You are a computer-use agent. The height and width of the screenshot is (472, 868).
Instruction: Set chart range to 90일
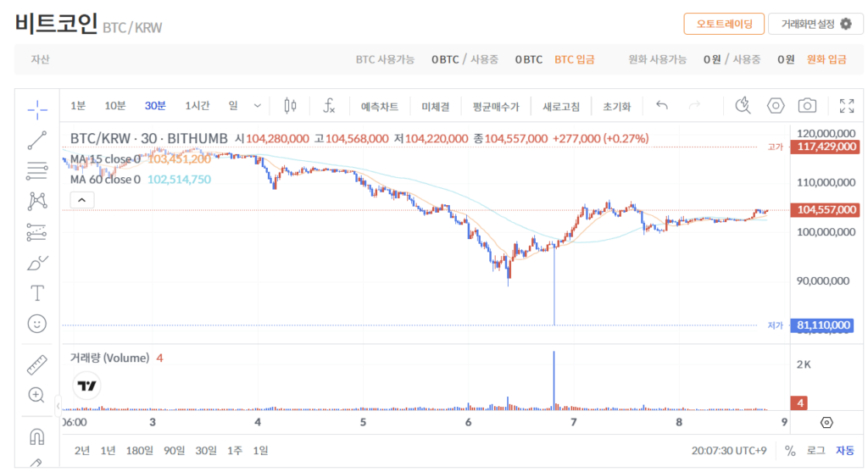coord(174,451)
